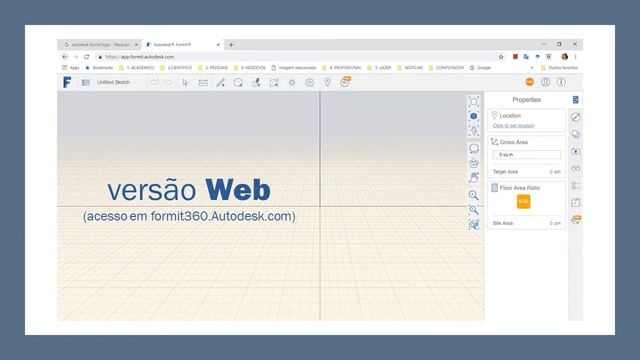Open the primitive shapes tool

click(x=238, y=82)
